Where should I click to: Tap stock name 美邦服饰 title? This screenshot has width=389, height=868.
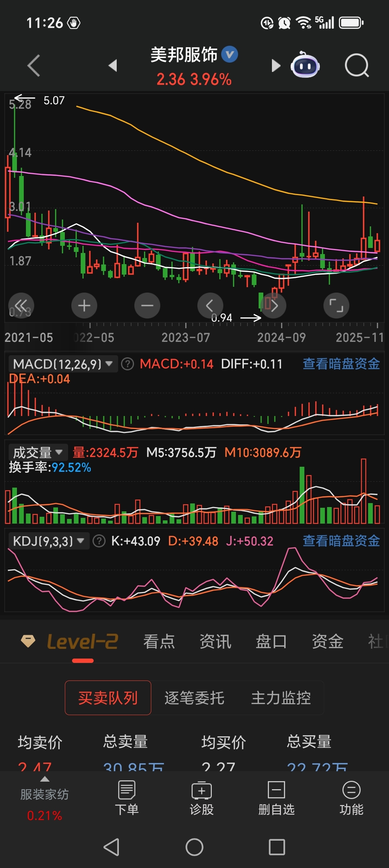[184, 55]
